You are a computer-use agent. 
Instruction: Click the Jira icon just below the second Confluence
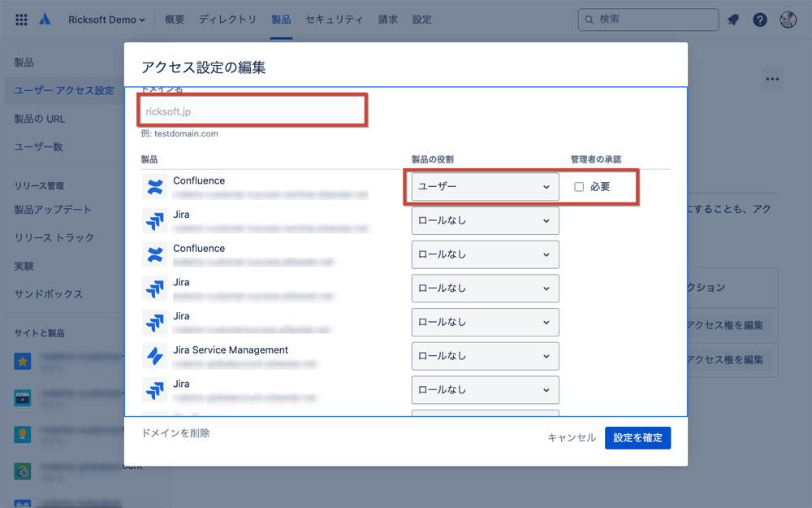pyautogui.click(x=155, y=289)
